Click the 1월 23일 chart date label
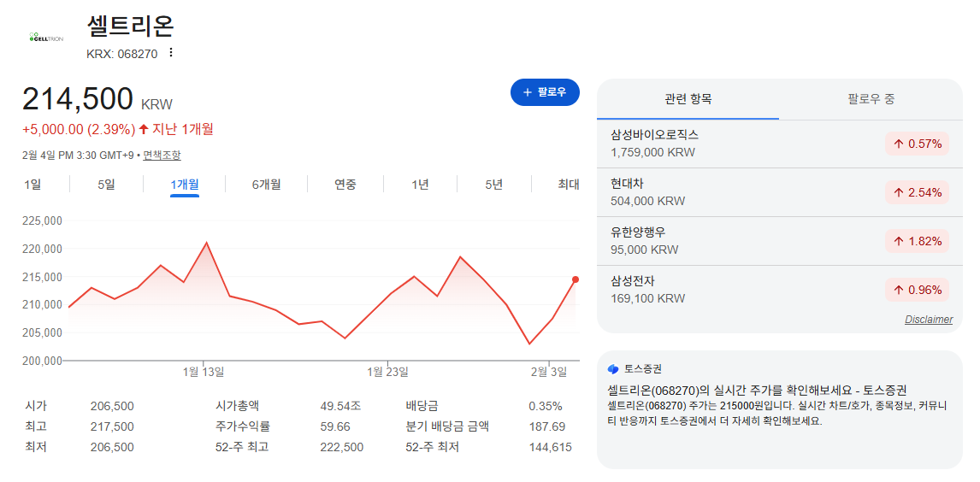 (387, 372)
